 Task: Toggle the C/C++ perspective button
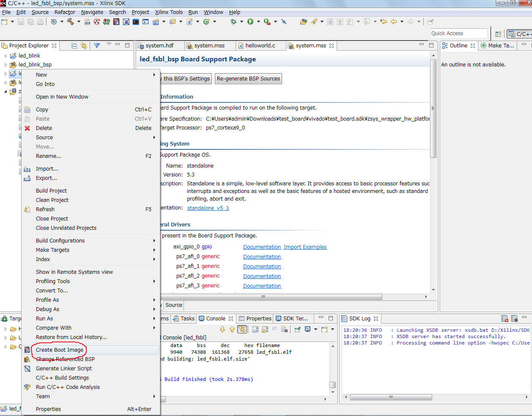[x=520, y=34]
